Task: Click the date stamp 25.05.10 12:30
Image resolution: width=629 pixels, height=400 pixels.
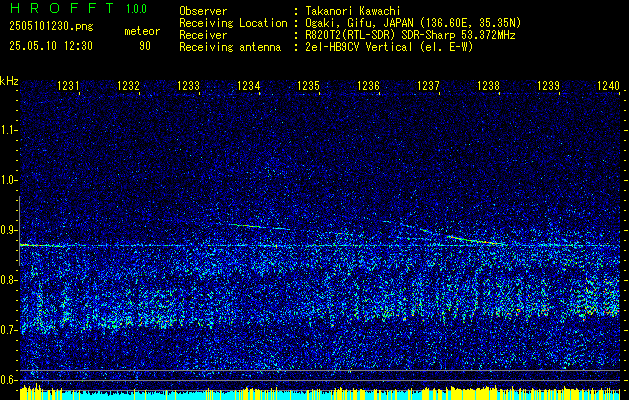Action: 51,46
